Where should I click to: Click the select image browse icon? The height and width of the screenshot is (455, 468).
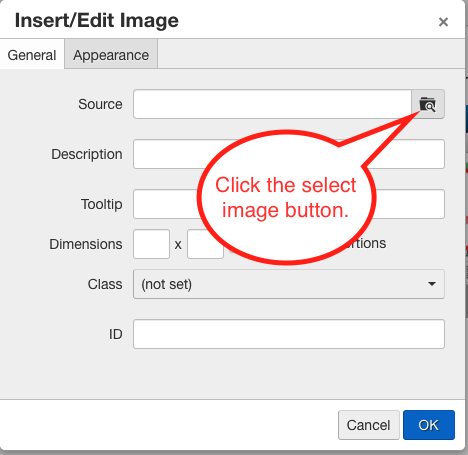click(x=428, y=104)
